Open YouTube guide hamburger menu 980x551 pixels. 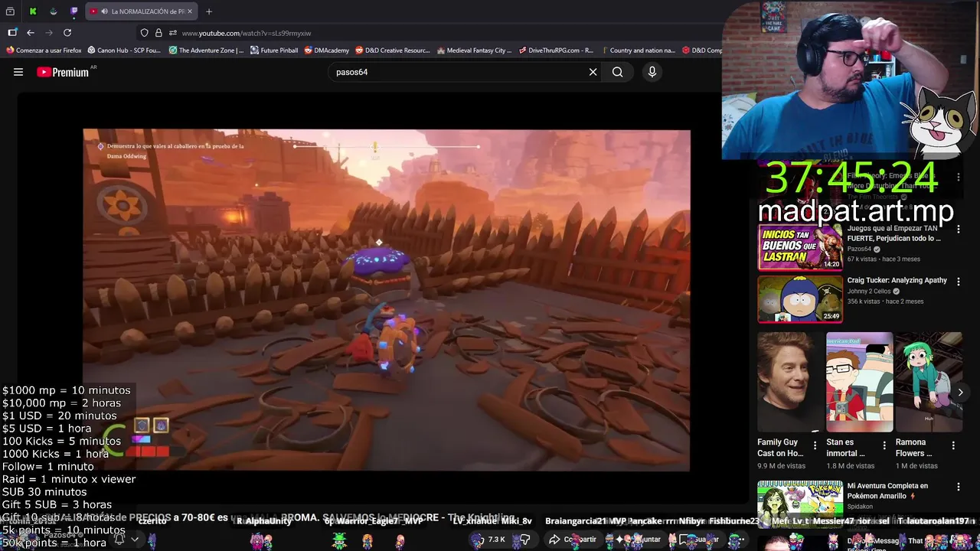click(x=18, y=72)
